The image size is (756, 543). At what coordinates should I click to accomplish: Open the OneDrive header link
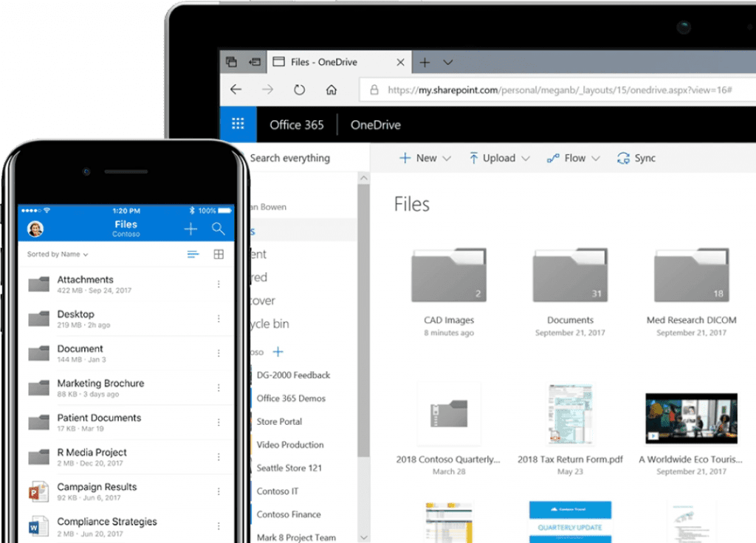point(376,125)
